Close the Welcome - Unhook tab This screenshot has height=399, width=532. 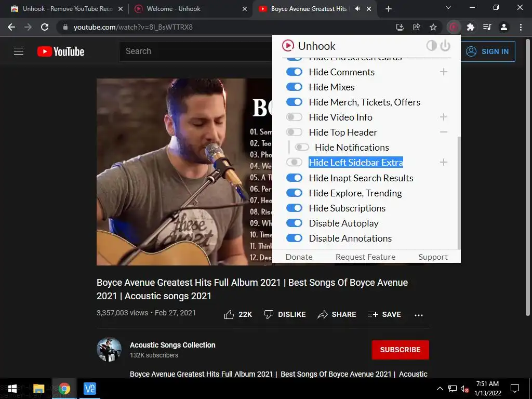(245, 9)
